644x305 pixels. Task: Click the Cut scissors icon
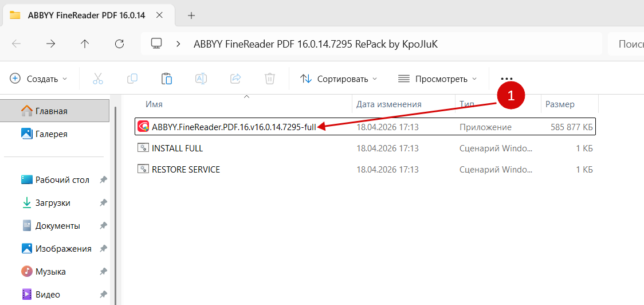[98, 79]
